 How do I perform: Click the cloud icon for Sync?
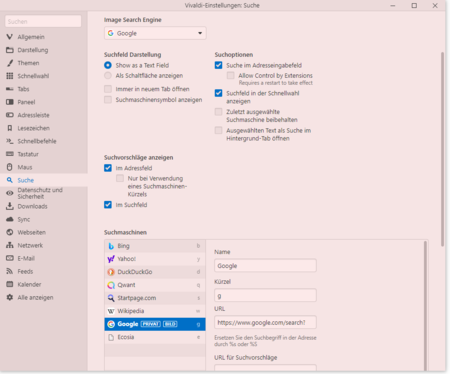10,219
